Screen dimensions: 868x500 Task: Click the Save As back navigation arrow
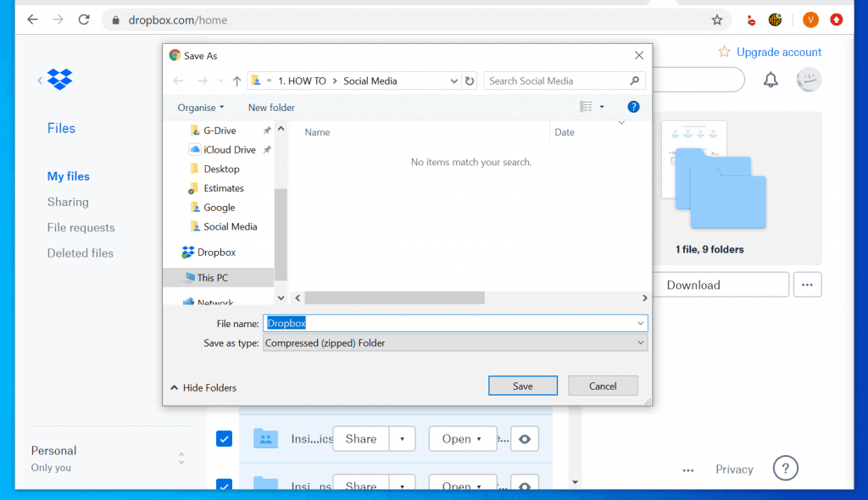(178, 81)
